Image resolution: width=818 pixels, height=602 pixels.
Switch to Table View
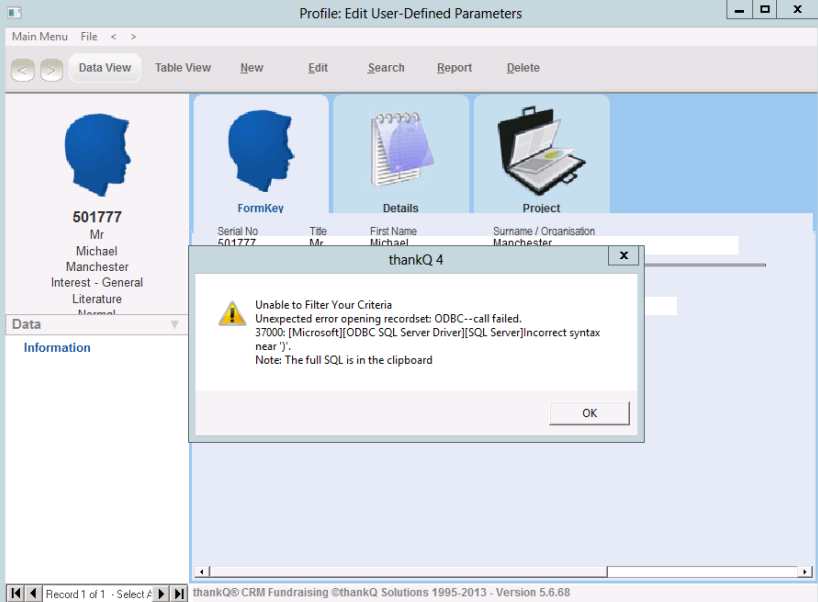183,68
